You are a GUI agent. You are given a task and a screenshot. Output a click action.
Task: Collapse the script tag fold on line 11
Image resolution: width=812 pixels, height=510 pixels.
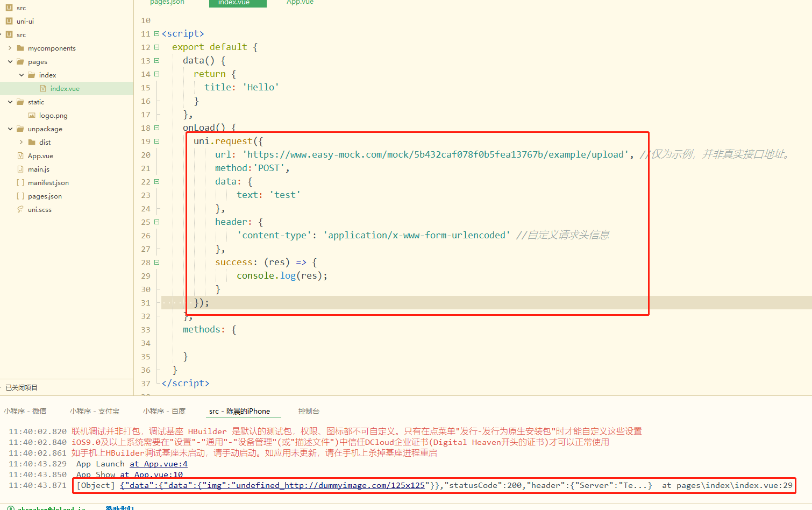point(156,34)
